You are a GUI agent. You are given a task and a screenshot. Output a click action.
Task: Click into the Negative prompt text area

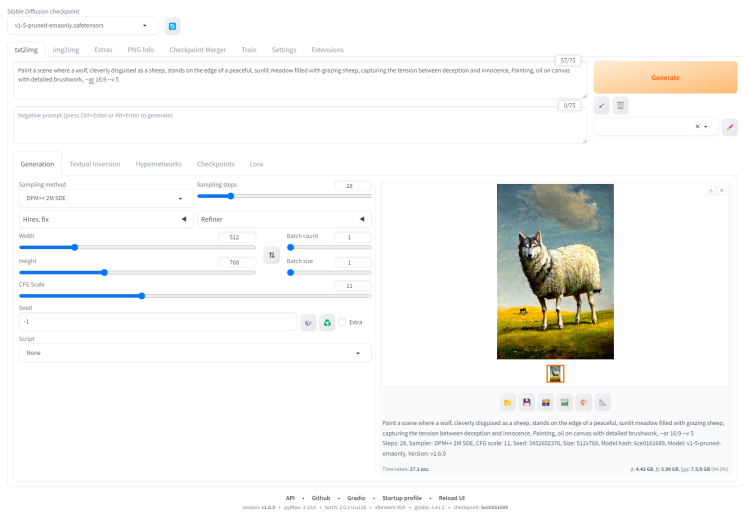[300, 125]
